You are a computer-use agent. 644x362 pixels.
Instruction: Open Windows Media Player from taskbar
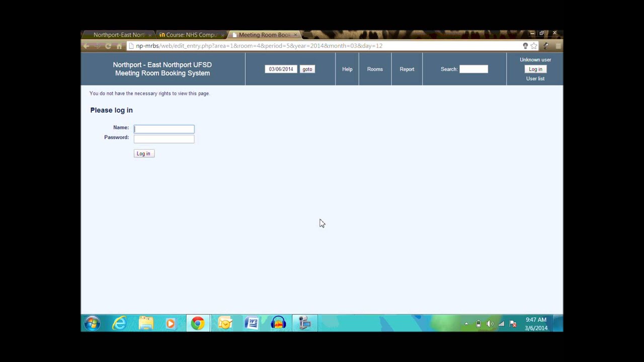(x=171, y=323)
